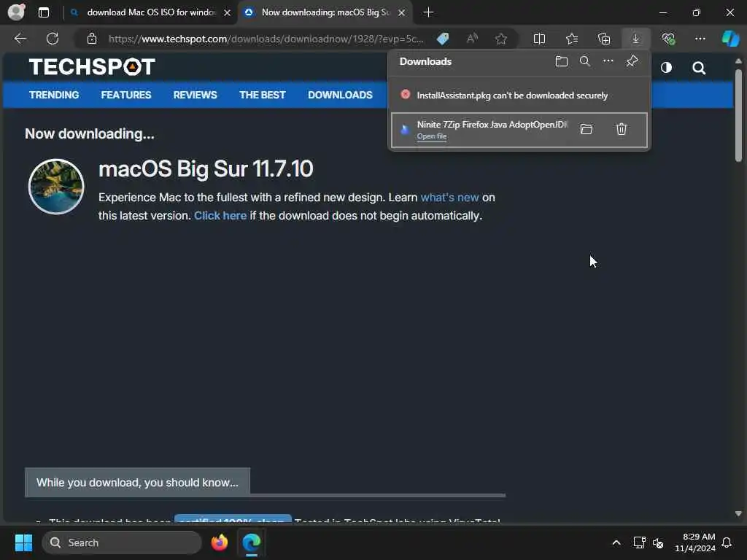This screenshot has height=560, width=747.
Task: Open the Windows Start menu
Action: pyautogui.click(x=23, y=542)
